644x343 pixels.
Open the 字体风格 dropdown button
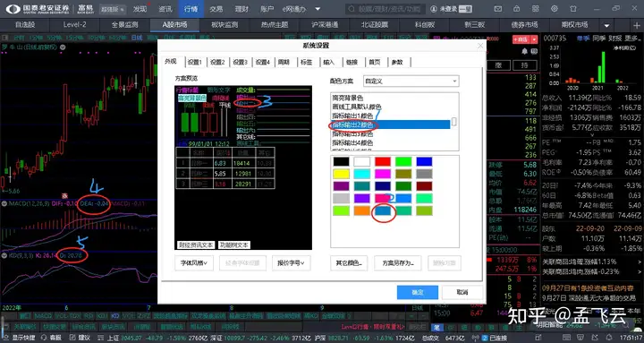[x=194, y=262]
